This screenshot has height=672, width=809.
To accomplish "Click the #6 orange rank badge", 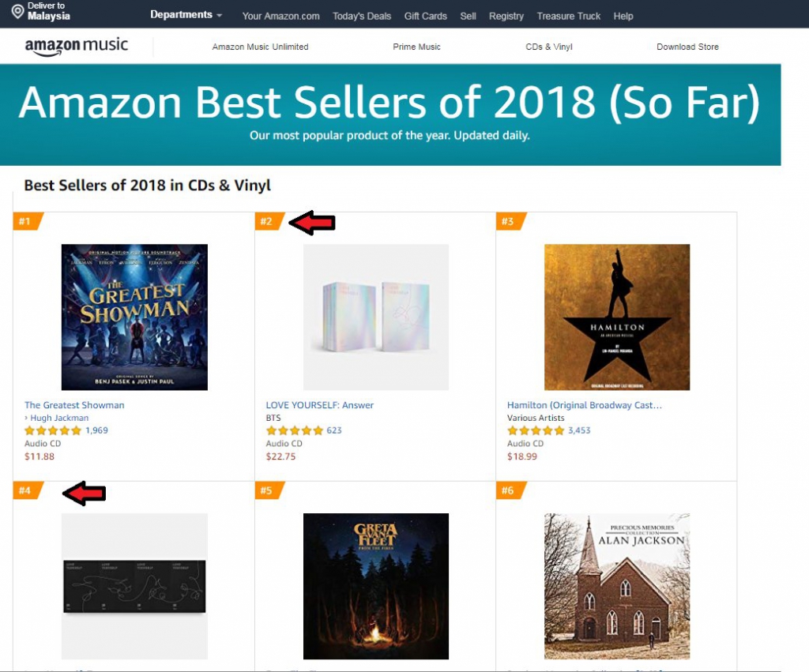I will click(x=510, y=490).
